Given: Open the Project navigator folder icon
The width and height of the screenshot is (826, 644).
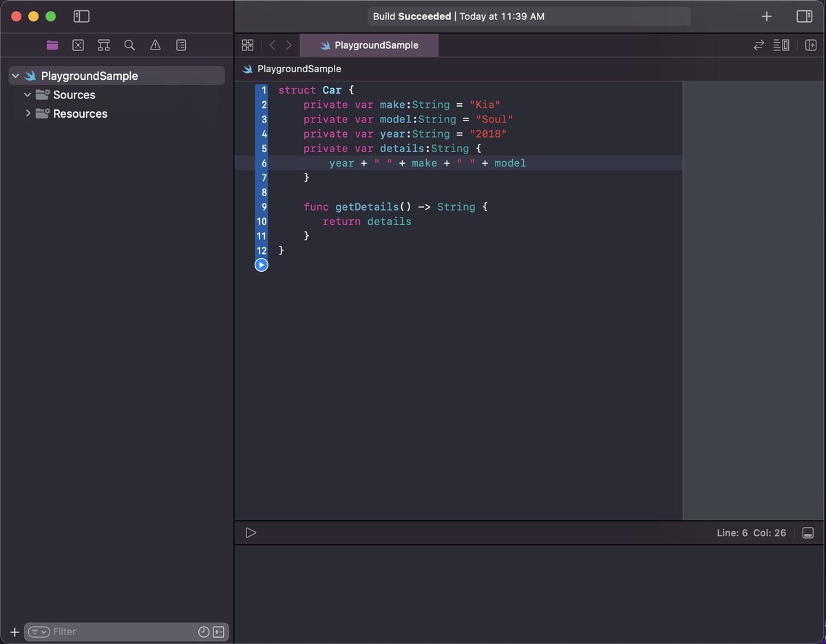Looking at the screenshot, I should (52, 45).
